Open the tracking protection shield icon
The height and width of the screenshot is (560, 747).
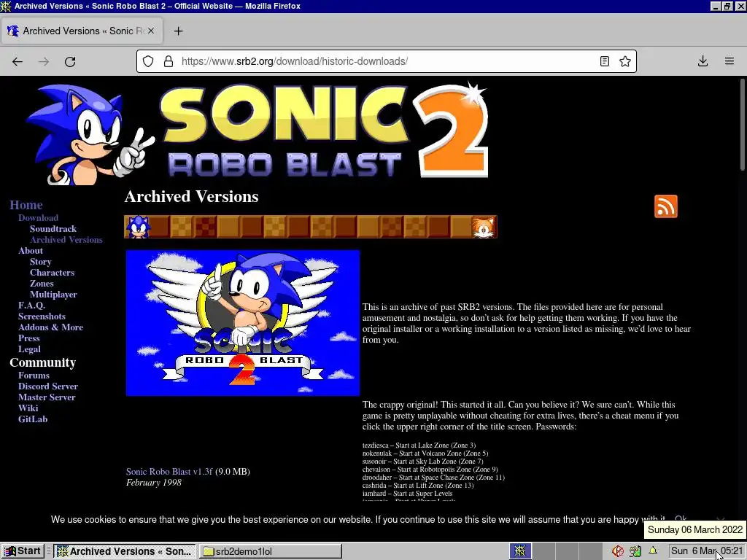(x=148, y=61)
